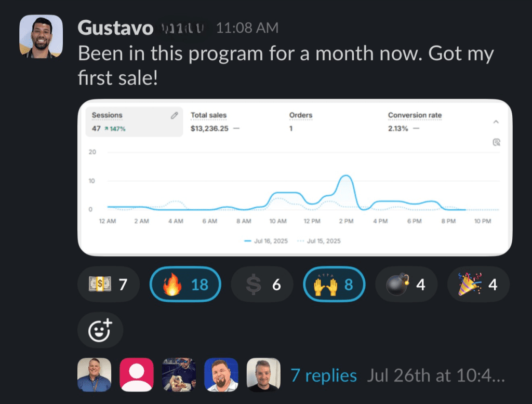
Task: Add the party popper reaction
Action: coord(478,284)
